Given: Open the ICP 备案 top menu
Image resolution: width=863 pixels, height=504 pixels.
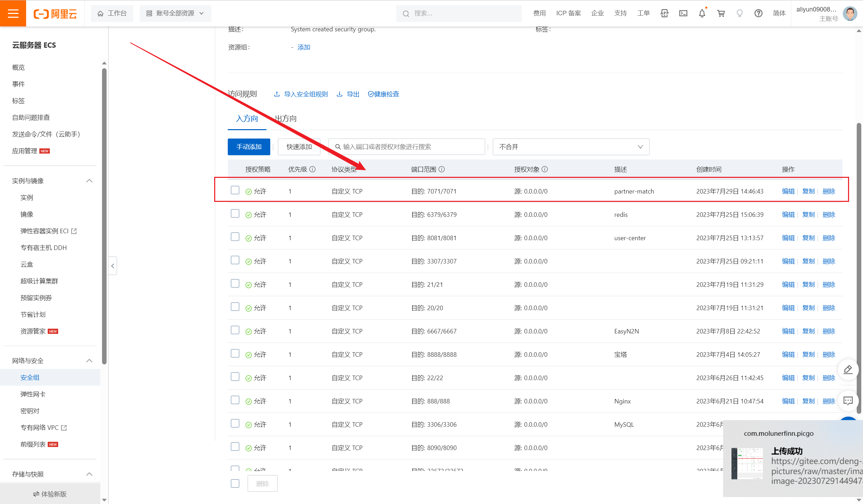Looking at the screenshot, I should tap(568, 13).
